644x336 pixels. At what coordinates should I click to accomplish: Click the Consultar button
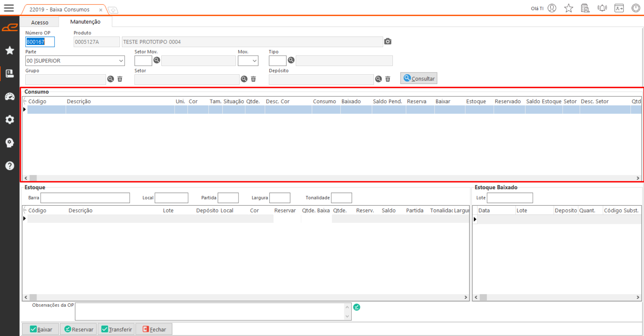419,79
